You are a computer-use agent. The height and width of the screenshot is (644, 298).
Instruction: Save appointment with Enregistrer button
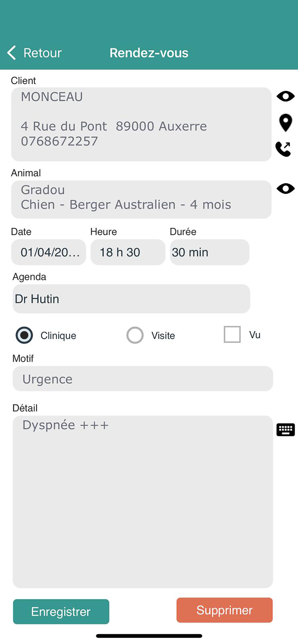pos(61,611)
